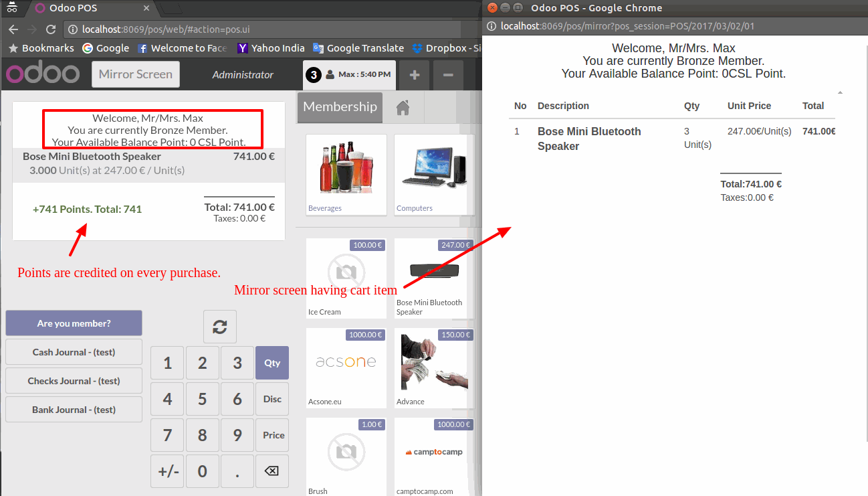Go to home category icon
The width and height of the screenshot is (868, 496).
[403, 108]
